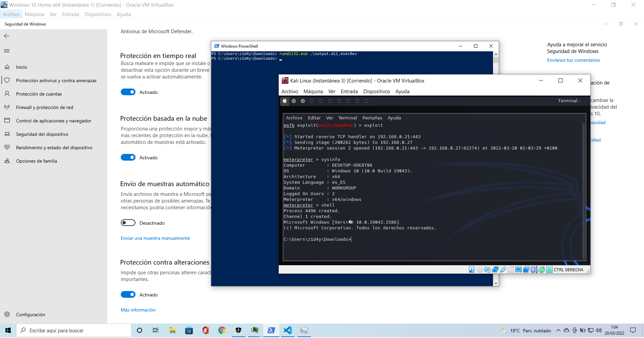Launch Microsoft Office from the taskbar
This screenshot has width=644, height=338.
[205, 330]
